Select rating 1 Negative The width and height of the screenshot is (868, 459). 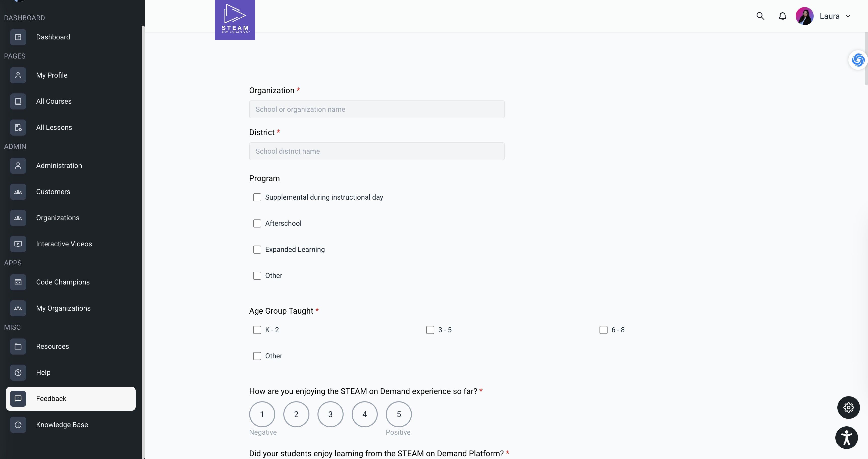(262, 414)
